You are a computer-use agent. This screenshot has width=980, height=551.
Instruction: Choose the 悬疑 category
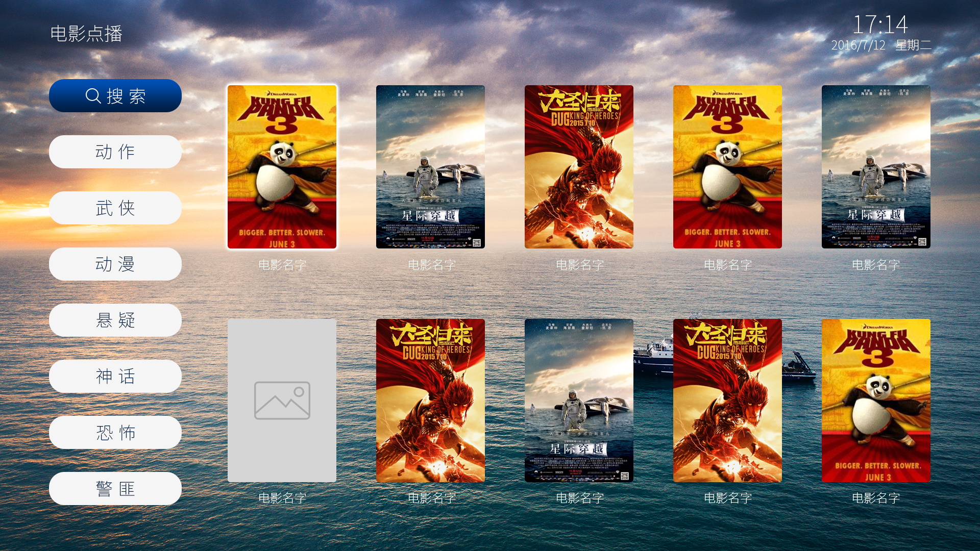tap(115, 320)
